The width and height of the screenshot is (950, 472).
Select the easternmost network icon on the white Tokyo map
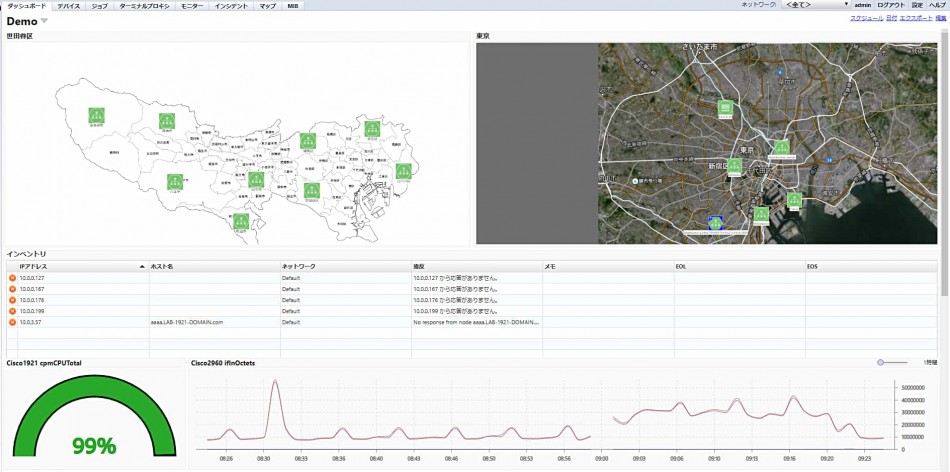[x=404, y=171]
